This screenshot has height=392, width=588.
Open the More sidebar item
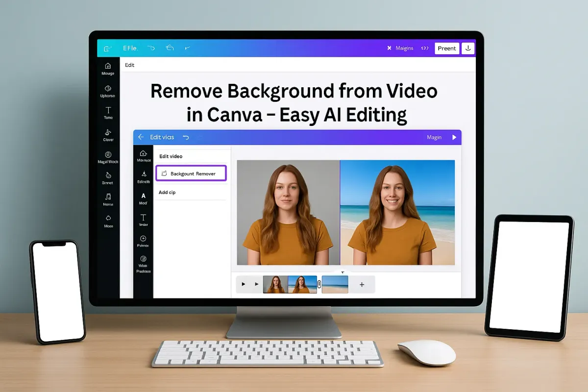point(108,221)
